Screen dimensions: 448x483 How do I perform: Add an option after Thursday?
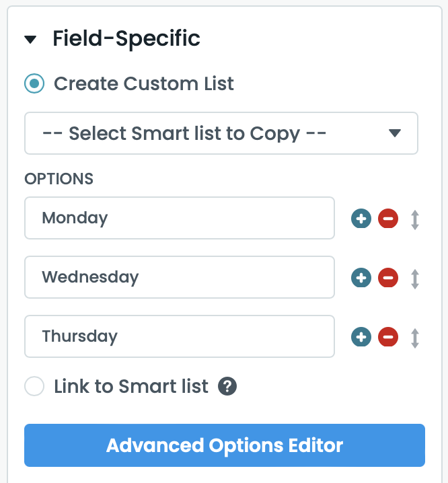pos(361,337)
